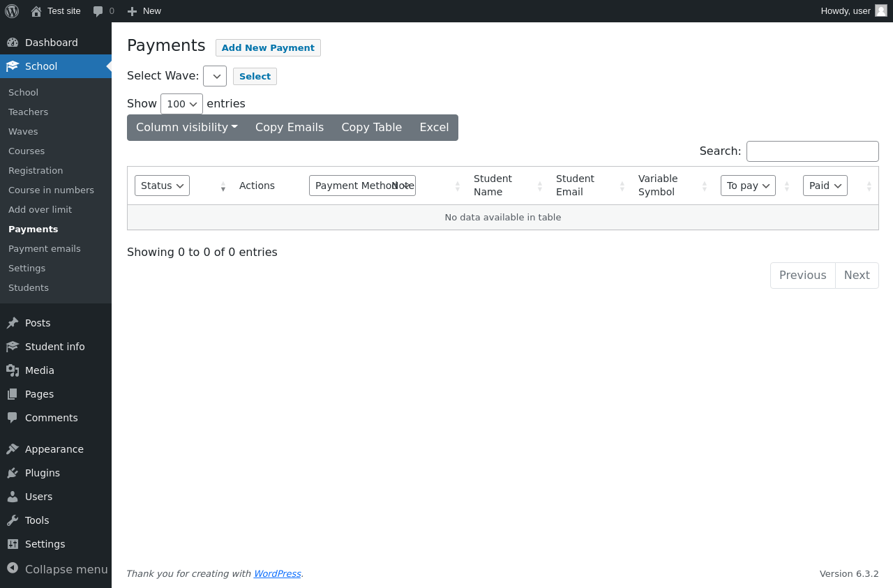
Task: Open the Paid filter dropdown
Action: (825, 186)
